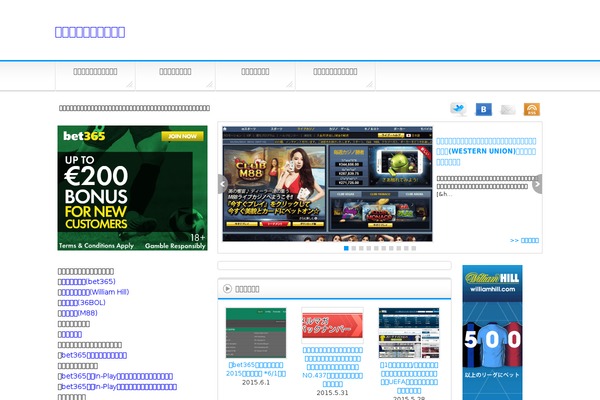Open sidebar link ending with (36BOL)
The width and height of the screenshot is (600, 400).
pyautogui.click(x=82, y=302)
